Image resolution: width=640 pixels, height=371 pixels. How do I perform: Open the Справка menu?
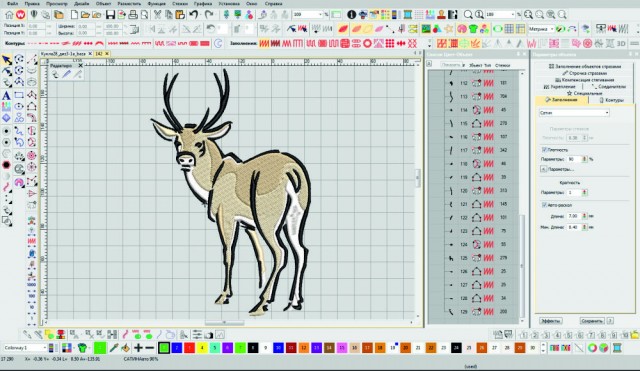[273, 4]
